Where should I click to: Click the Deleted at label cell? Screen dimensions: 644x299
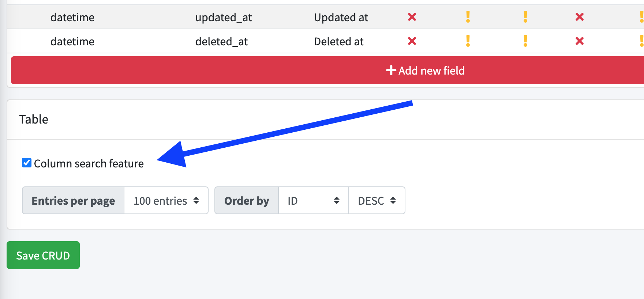coord(339,41)
